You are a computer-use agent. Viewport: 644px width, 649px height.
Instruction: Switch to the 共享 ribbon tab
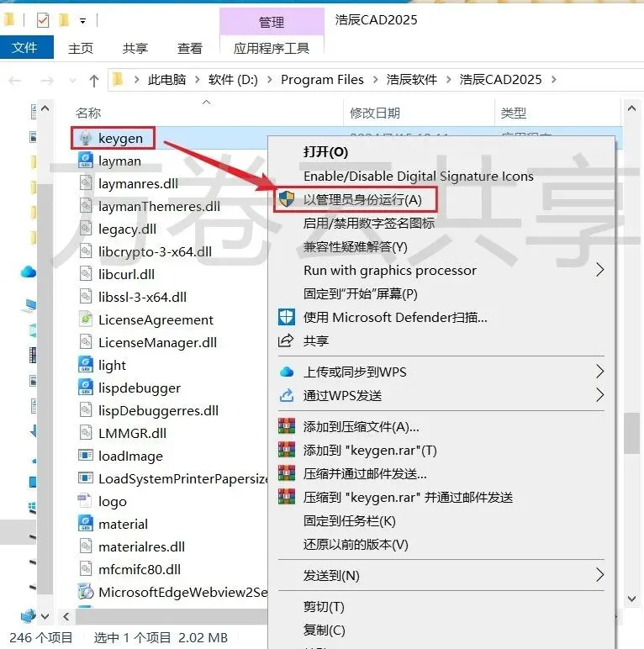pos(135,48)
